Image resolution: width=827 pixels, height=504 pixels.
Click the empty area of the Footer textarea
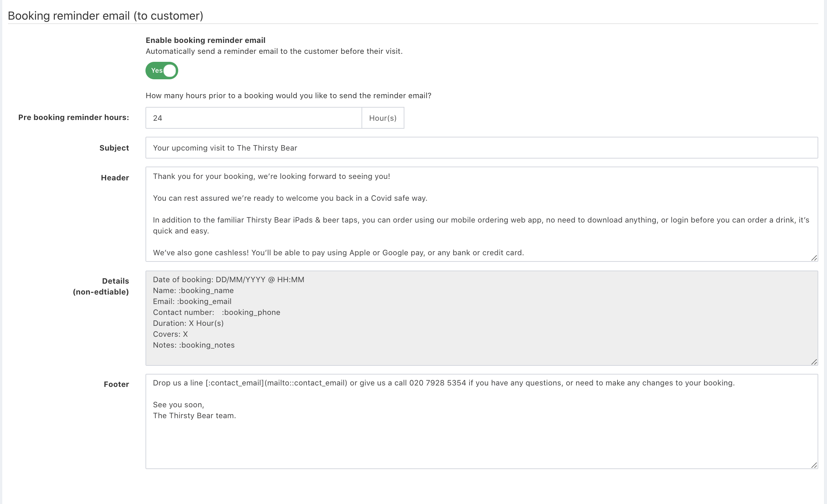(481, 444)
